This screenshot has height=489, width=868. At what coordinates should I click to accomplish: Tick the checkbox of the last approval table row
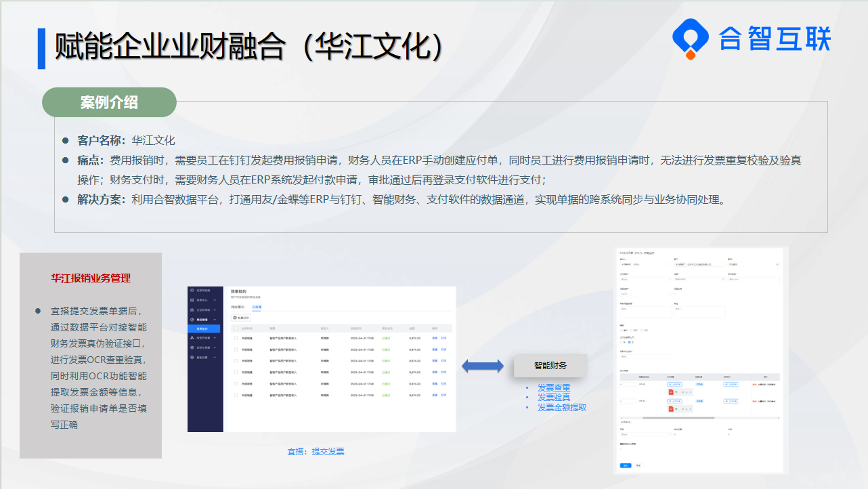point(236,395)
